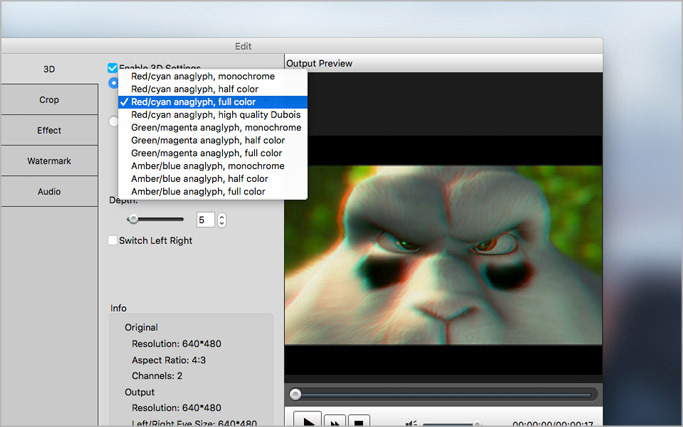Click the Output Preview label

click(x=319, y=64)
